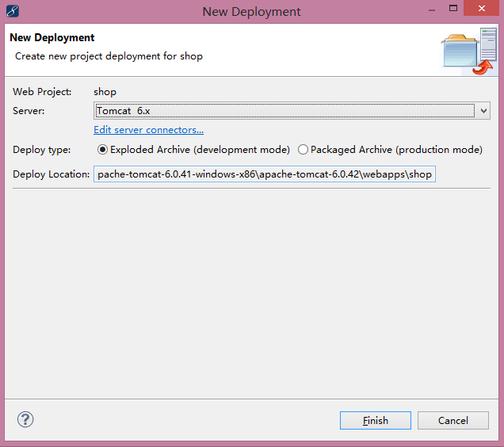The image size is (504, 447).
Task: Open the Server dropdown arrow
Action: (x=483, y=111)
